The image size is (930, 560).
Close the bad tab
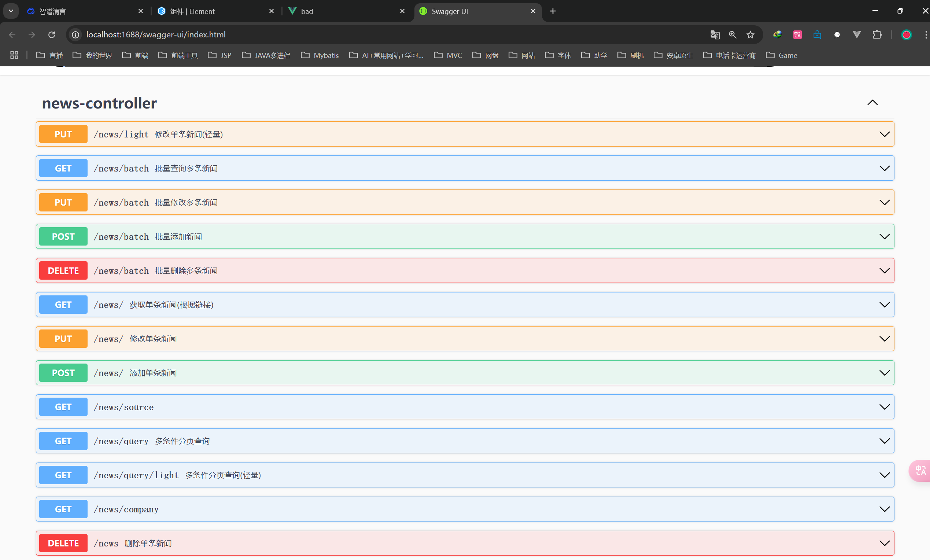[402, 11]
